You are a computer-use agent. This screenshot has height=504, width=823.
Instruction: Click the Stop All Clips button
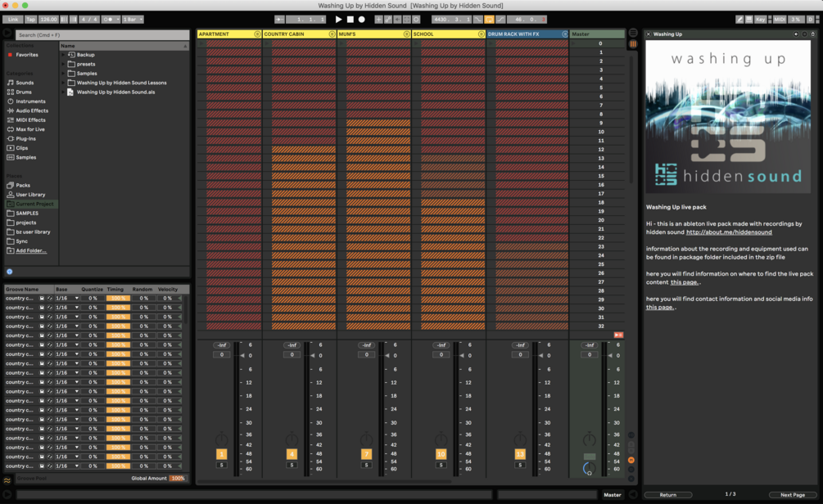618,335
